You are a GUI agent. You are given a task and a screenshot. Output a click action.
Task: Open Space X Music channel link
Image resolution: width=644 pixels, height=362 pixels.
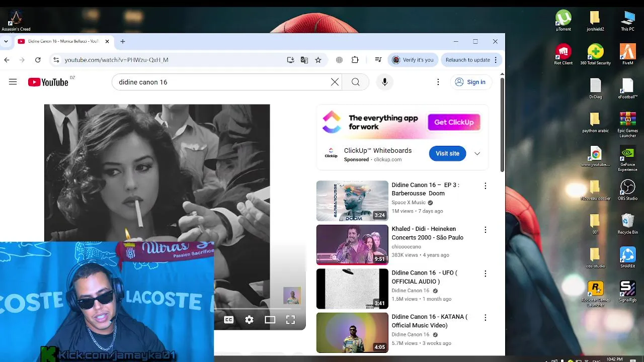[409, 203]
